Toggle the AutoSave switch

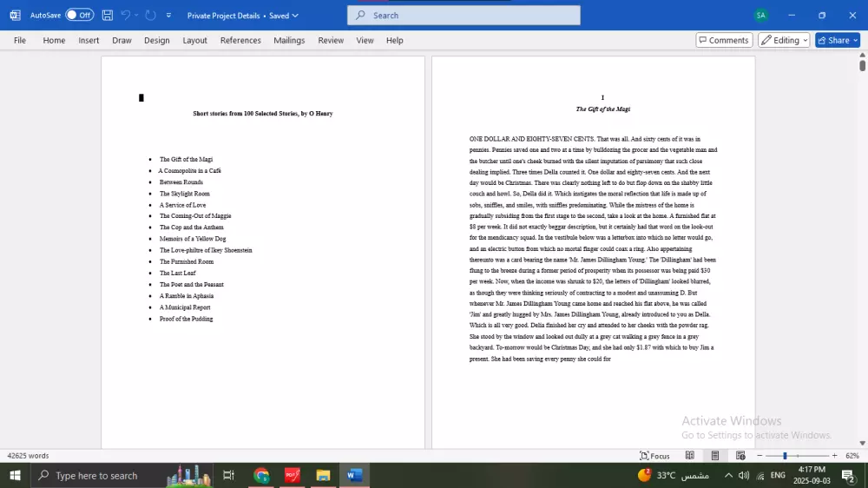[x=79, y=15]
